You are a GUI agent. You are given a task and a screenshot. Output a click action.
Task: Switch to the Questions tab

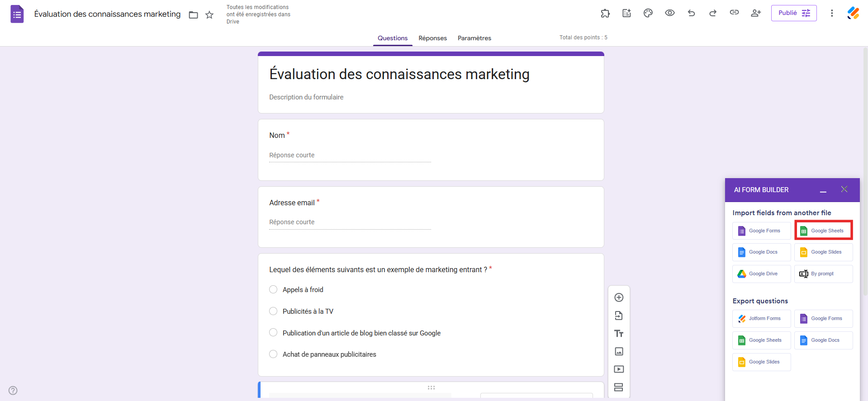(x=393, y=38)
